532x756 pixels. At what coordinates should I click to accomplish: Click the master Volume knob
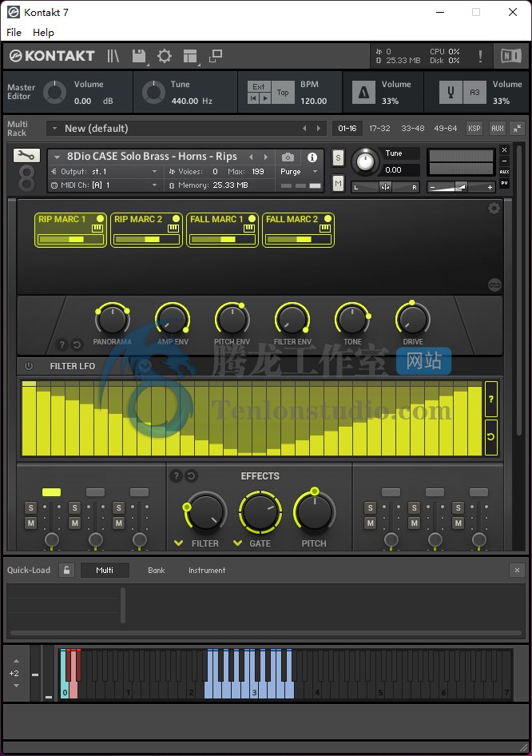pyautogui.click(x=55, y=92)
